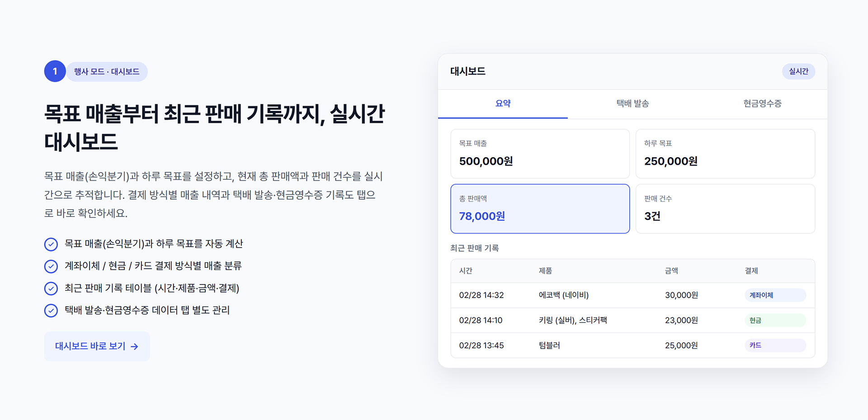Click checkmark icon beside 계좌이체 / 현금 / 카드

pos(51,266)
